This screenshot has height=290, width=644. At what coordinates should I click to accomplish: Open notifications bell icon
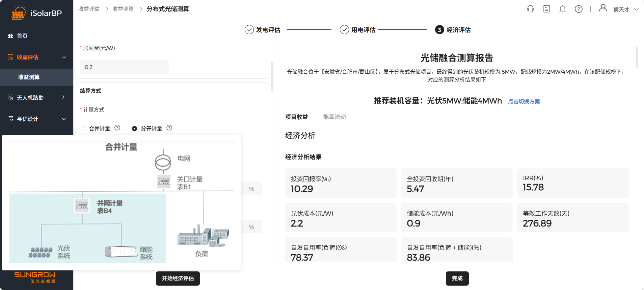(562, 9)
